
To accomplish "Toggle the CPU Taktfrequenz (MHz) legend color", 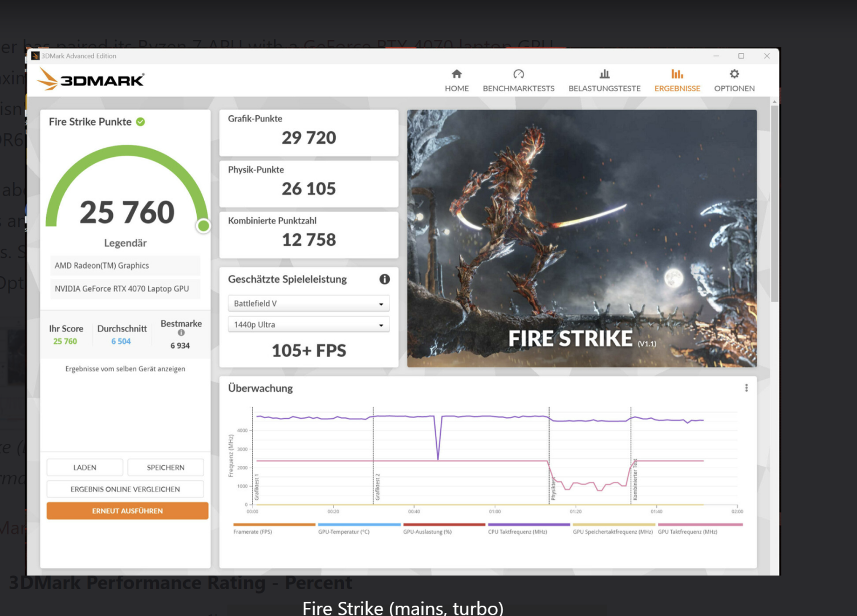I will click(x=529, y=525).
